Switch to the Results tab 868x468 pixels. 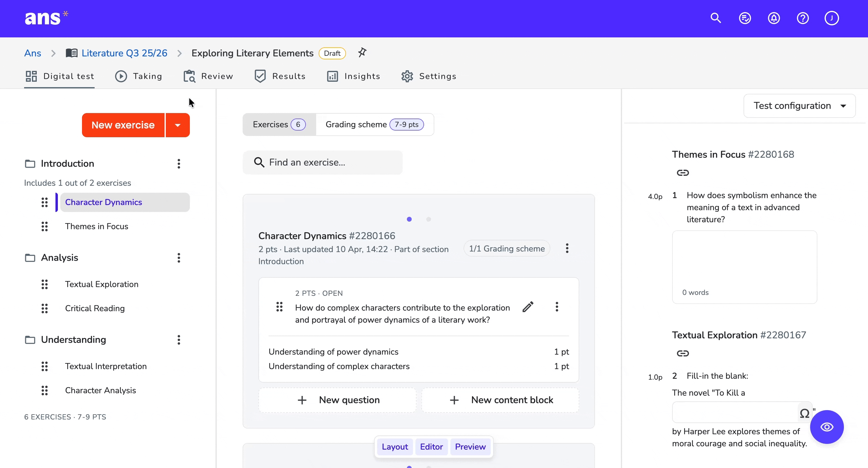[x=280, y=76]
